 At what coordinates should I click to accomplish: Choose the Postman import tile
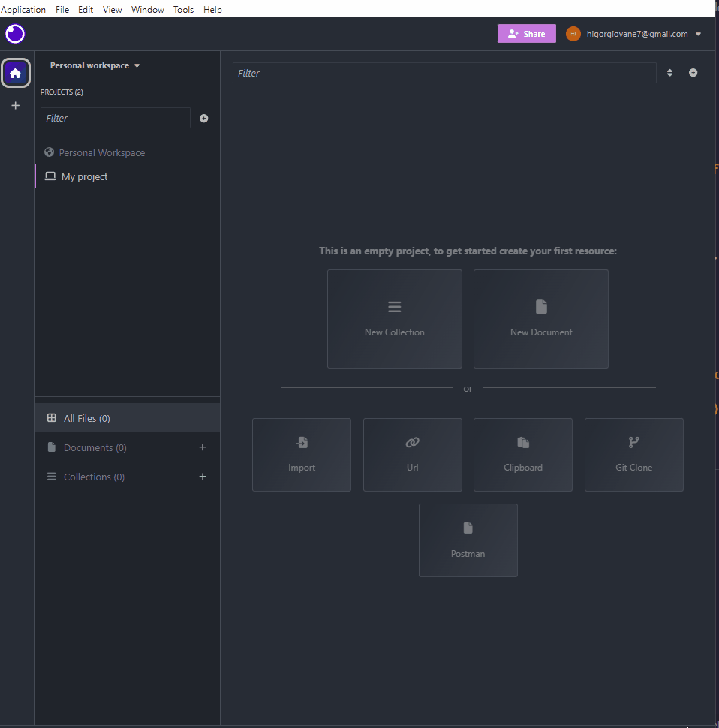pyautogui.click(x=468, y=540)
